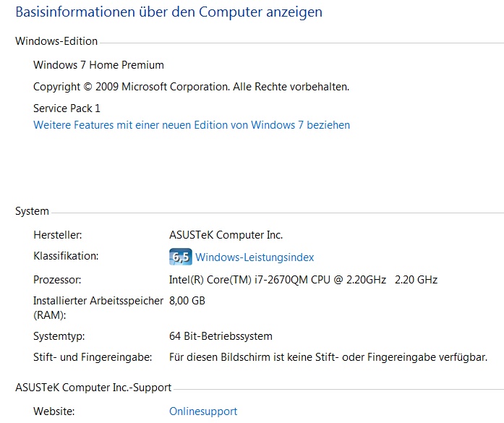This screenshot has width=504, height=423.
Task: Select the Windows 7 Home Premium text
Action: (x=98, y=65)
